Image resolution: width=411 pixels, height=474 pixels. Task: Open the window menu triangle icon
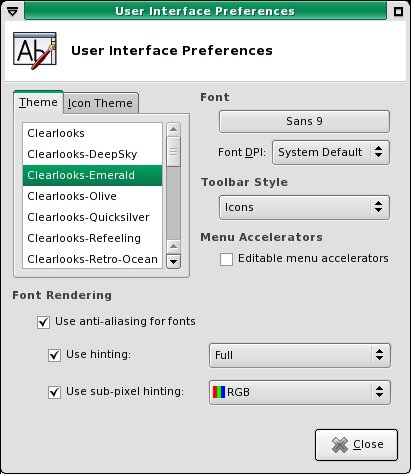click(12, 12)
